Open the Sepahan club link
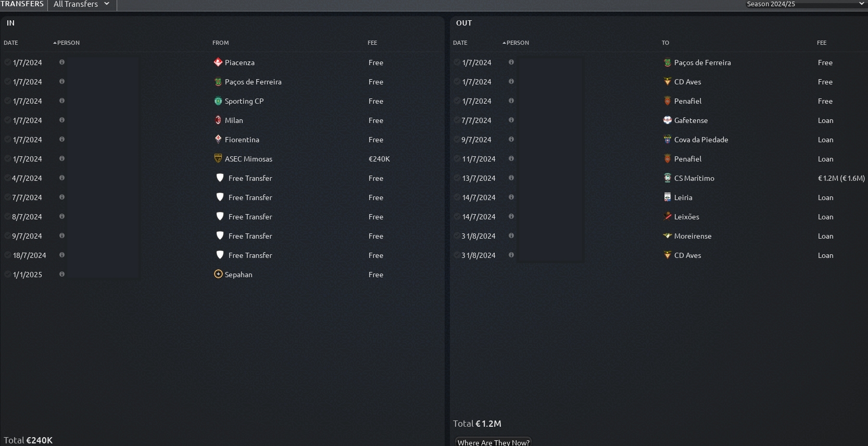The height and width of the screenshot is (446, 868). coord(238,275)
